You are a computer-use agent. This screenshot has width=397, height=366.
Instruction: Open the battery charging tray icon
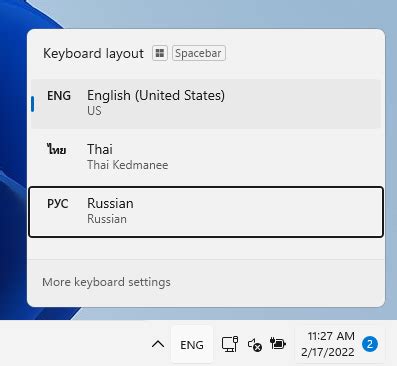(x=278, y=344)
